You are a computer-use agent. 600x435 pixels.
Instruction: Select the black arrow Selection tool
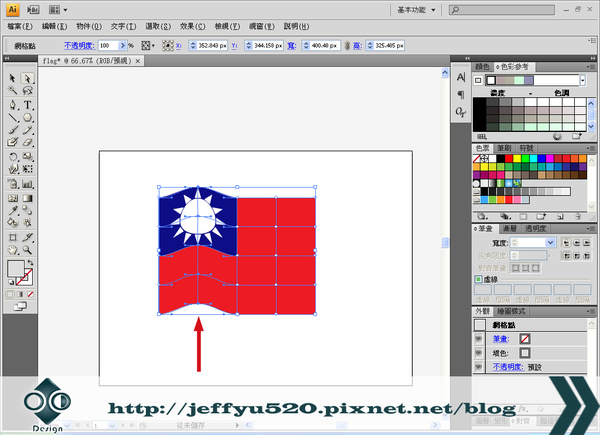[x=13, y=78]
